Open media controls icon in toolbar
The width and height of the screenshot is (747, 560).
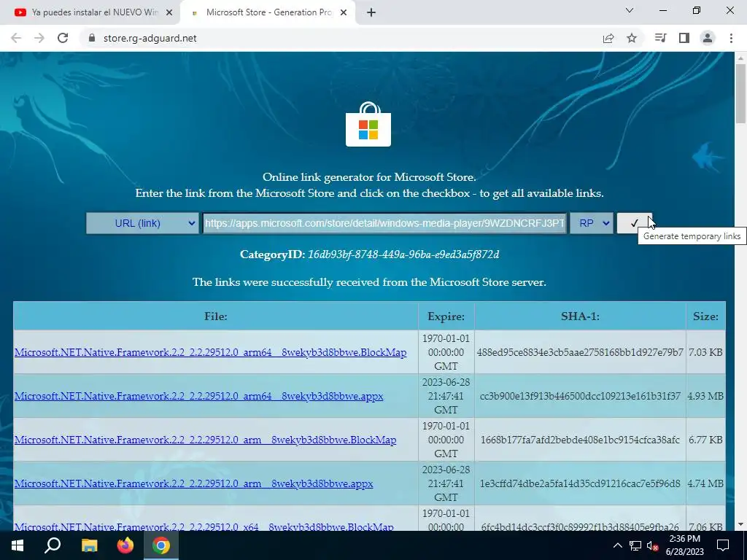coord(660,38)
